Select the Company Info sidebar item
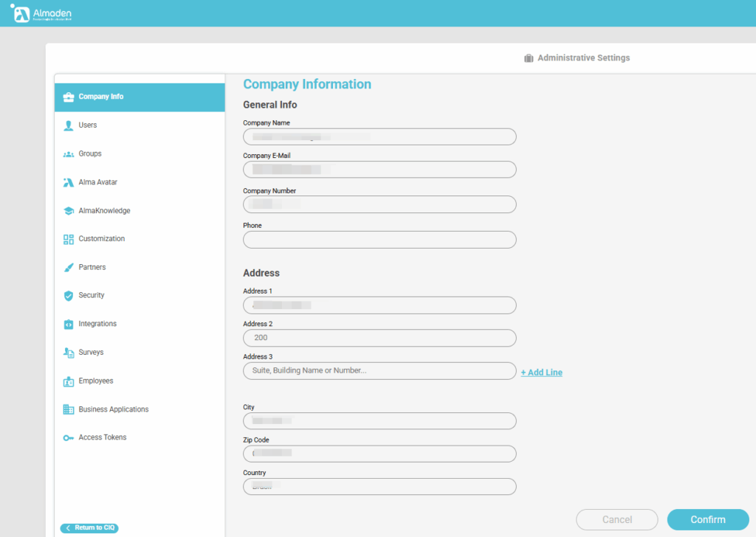The height and width of the screenshot is (537, 756). coord(101,97)
